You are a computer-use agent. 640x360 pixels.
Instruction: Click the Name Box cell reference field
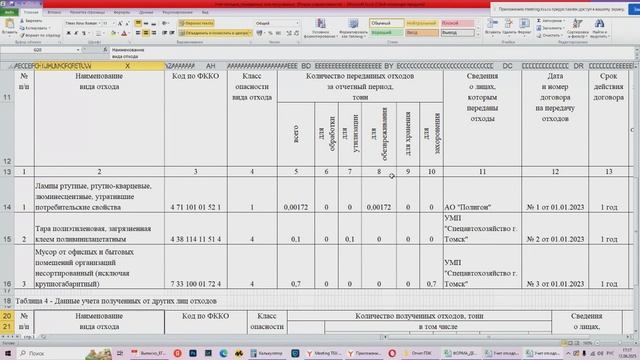pos(38,50)
